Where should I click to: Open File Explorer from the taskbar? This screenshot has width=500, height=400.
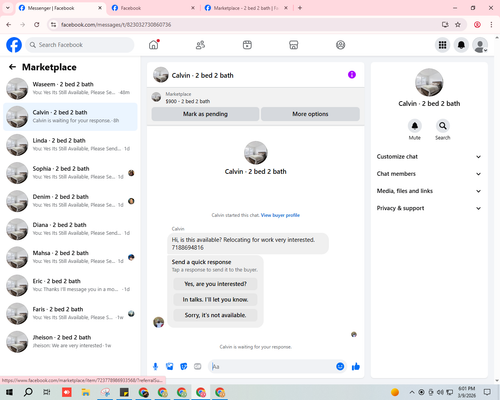click(x=86, y=392)
